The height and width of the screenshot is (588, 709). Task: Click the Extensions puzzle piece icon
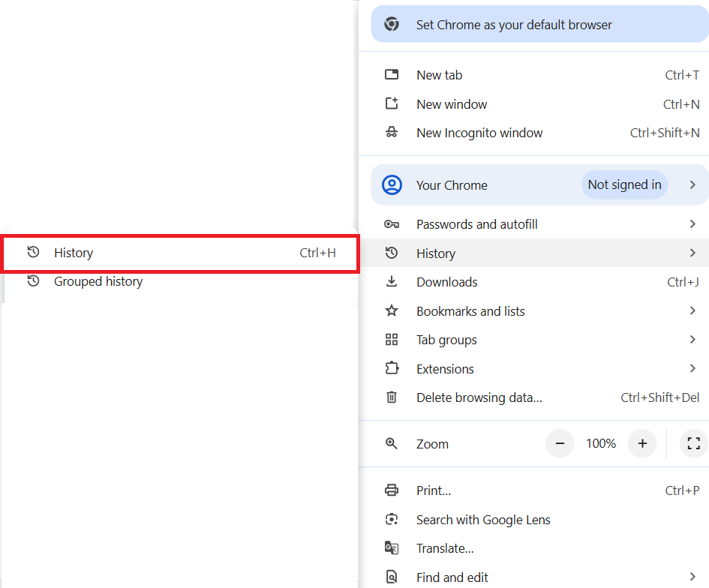392,368
